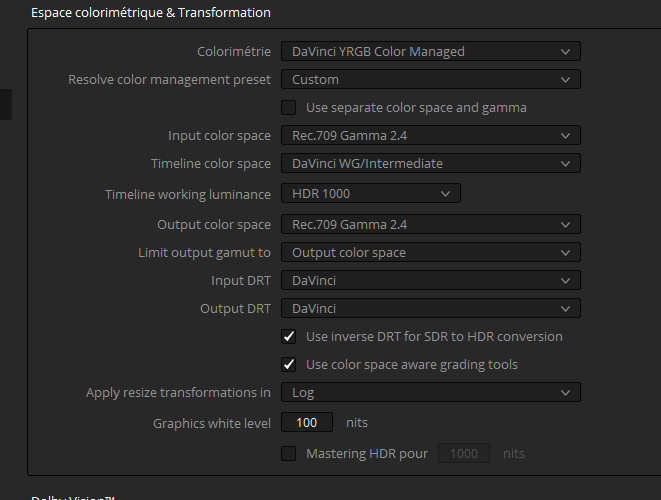661x500 pixels.
Task: Click the Limit output gamut to label
Action: 204,253
